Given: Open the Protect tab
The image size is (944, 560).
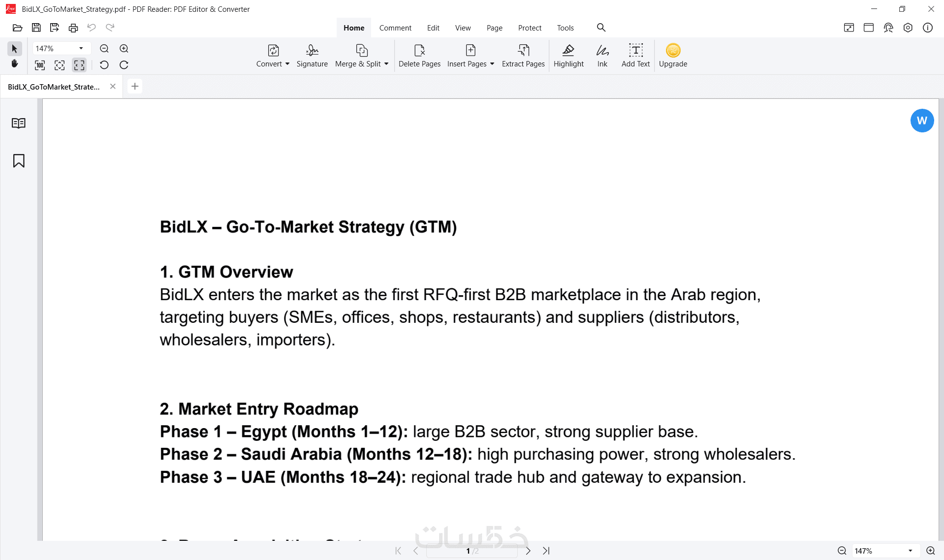Looking at the screenshot, I should tap(530, 28).
